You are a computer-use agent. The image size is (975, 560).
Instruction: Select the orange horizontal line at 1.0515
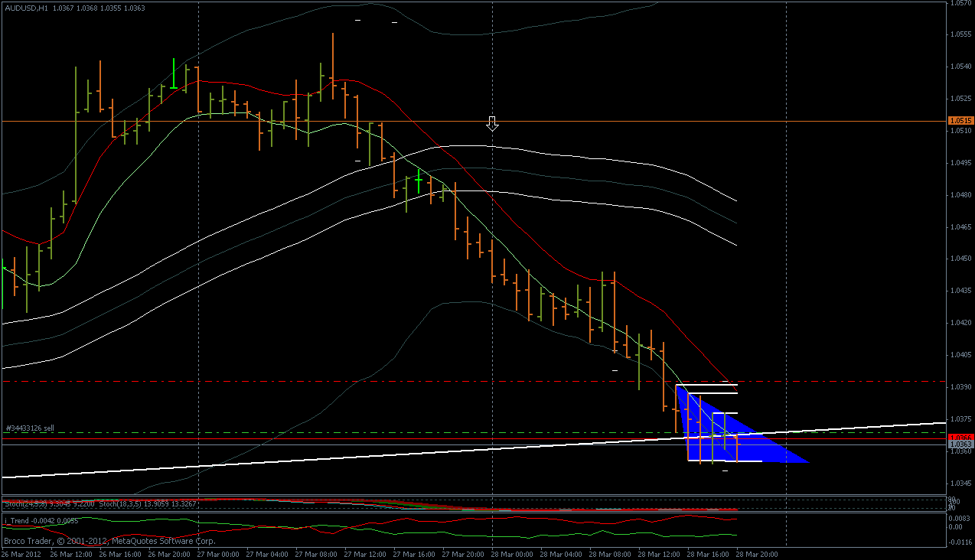coord(474,121)
